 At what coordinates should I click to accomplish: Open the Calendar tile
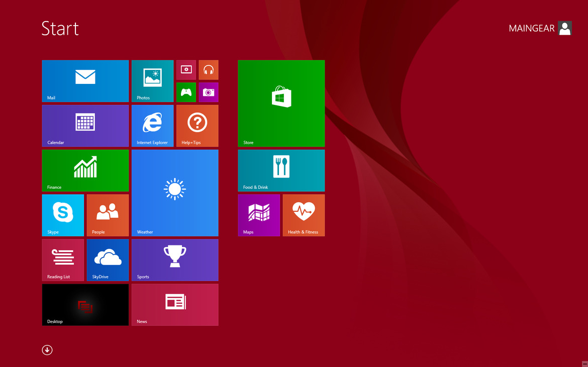click(85, 126)
